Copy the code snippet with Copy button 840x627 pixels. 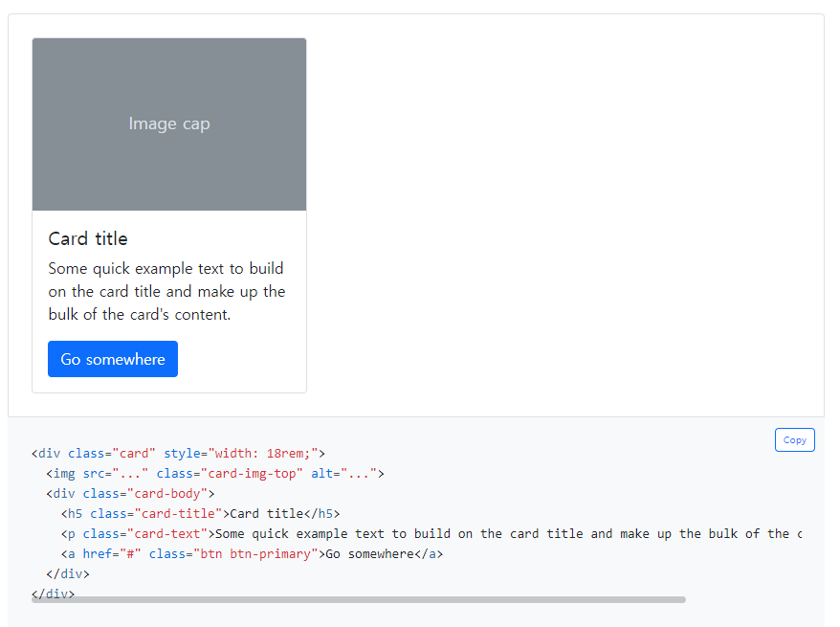point(794,440)
